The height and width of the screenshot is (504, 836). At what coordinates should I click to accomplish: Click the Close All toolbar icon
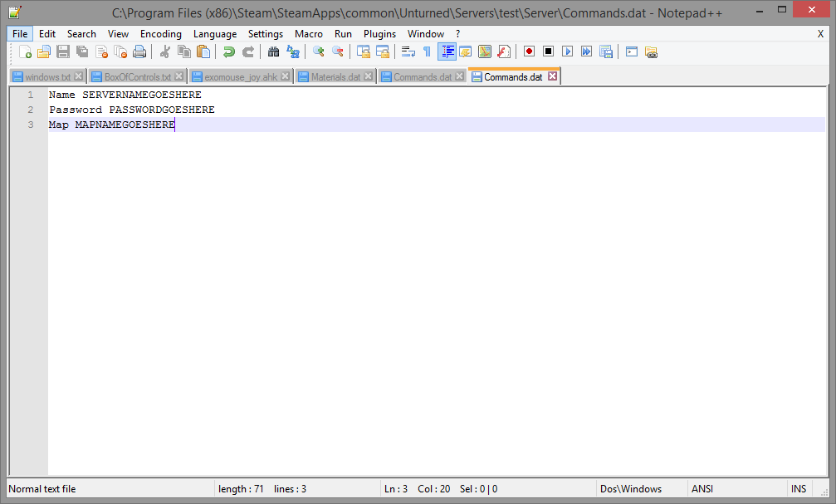point(120,51)
